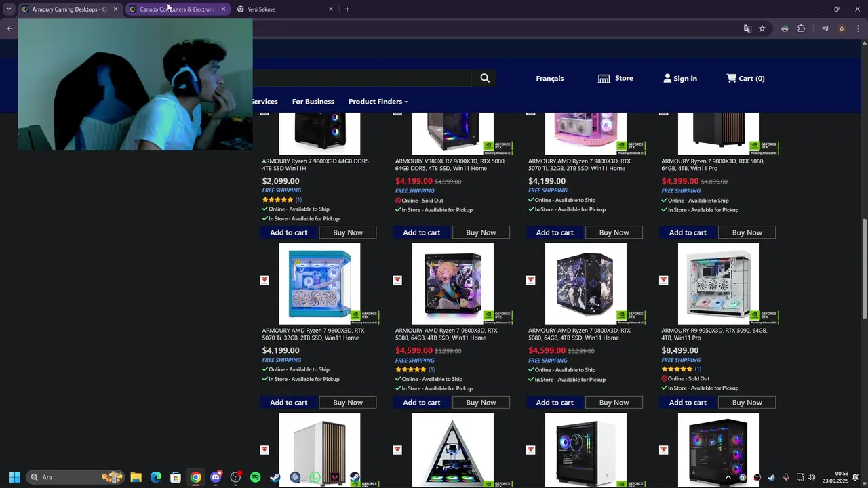Open reviews (1) for the $8,499.00 PC
This screenshot has height=488, width=868.
click(698, 369)
